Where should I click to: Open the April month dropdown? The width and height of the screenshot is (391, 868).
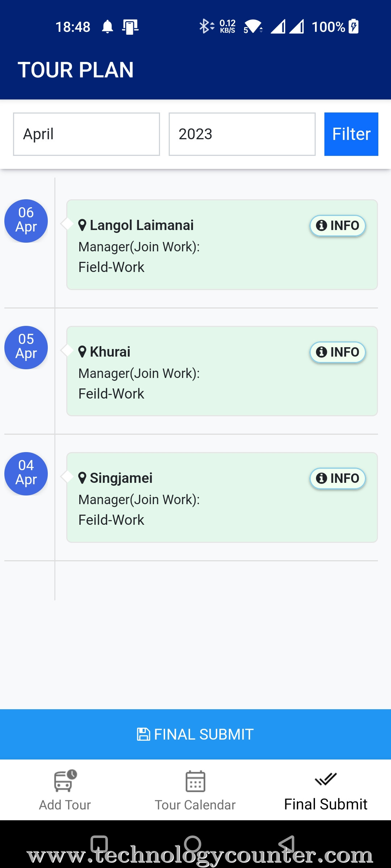[x=87, y=134]
